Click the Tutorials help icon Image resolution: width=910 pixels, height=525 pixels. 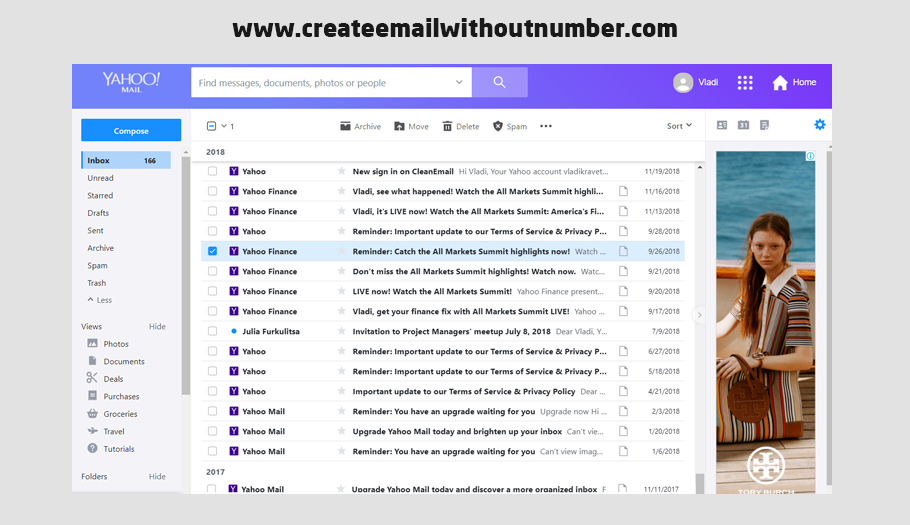pos(92,448)
